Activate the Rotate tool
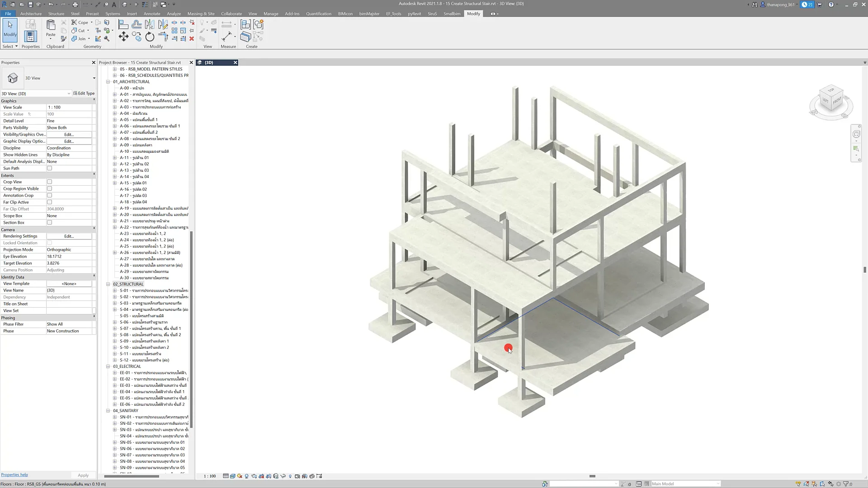868x488 pixels. click(150, 37)
